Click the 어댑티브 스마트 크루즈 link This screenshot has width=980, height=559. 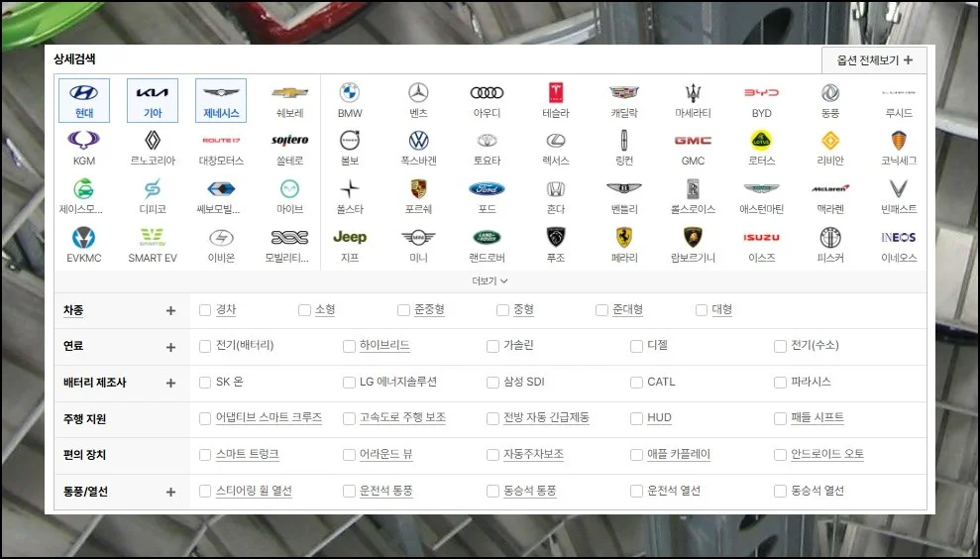pyautogui.click(x=269, y=418)
